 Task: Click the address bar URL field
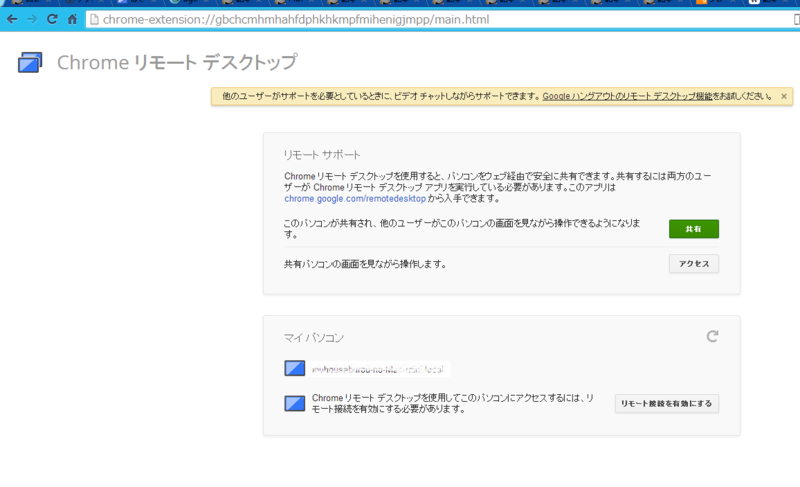[442, 19]
